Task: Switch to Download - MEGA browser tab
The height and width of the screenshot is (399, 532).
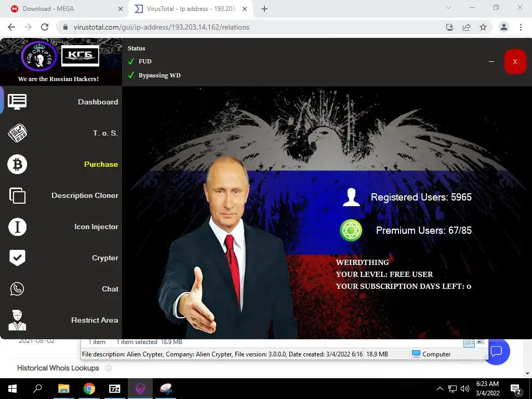Action: point(64,9)
